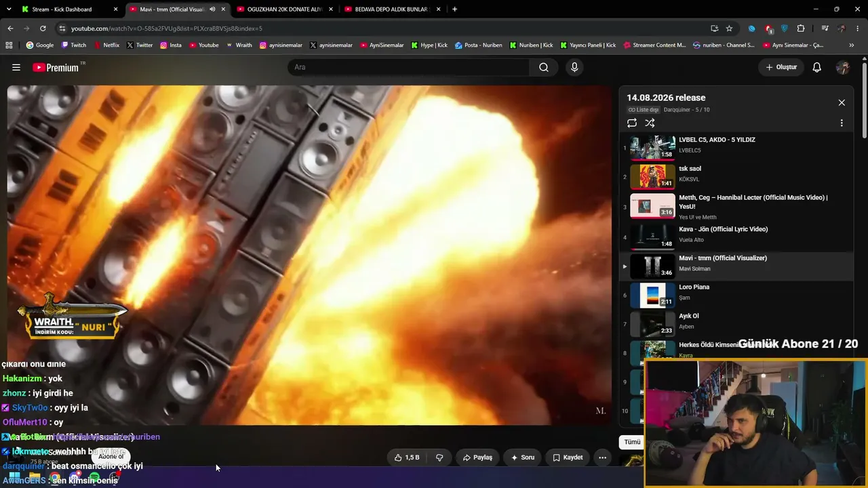868x488 pixels.
Task: Open playlist more options menu
Action: [x=842, y=123]
